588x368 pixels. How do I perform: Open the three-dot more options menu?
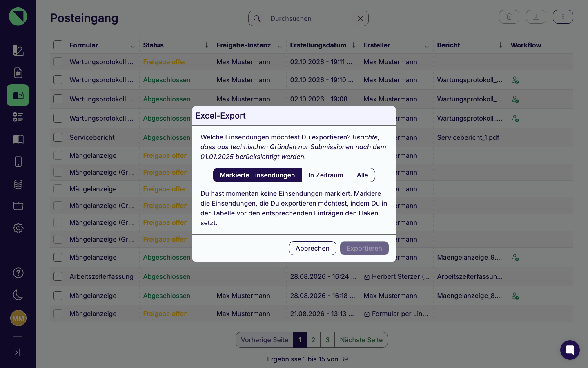coord(563,17)
